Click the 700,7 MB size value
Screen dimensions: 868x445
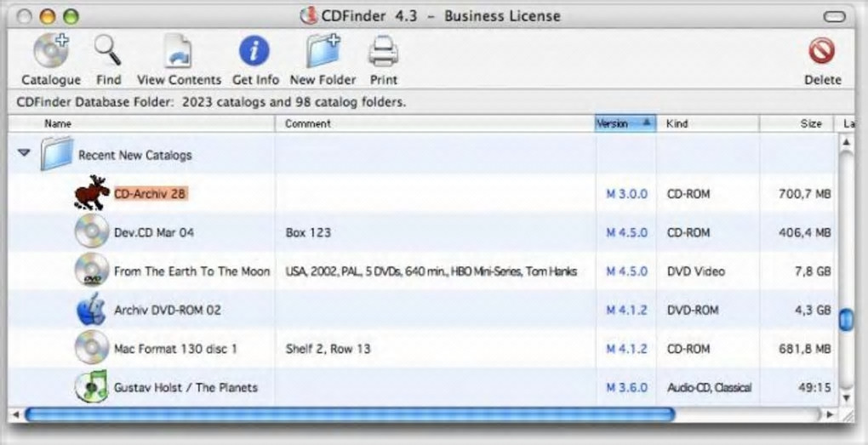[805, 194]
